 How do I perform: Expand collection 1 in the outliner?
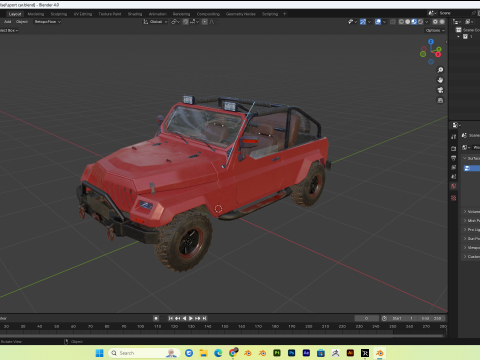coord(459,37)
